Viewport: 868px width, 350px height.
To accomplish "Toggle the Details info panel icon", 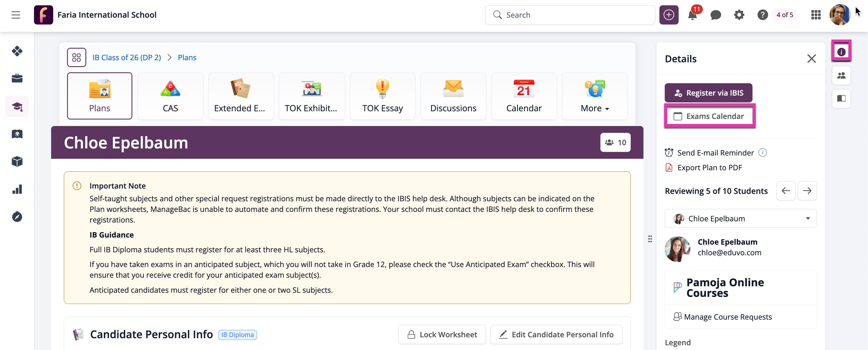I will click(841, 52).
